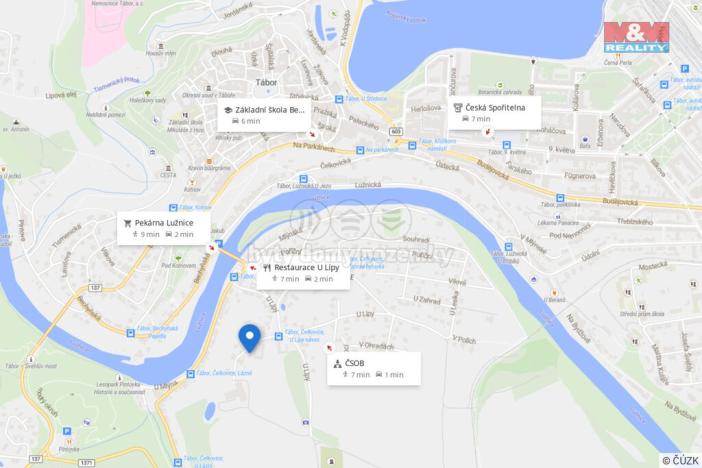Click the bus stop icon at Tábor, U Lípy
The width and height of the screenshot is (702, 468).
[278, 336]
